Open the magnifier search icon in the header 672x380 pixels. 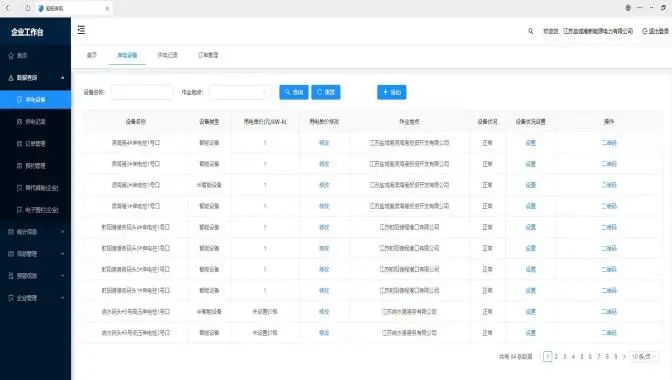pyautogui.click(x=531, y=31)
